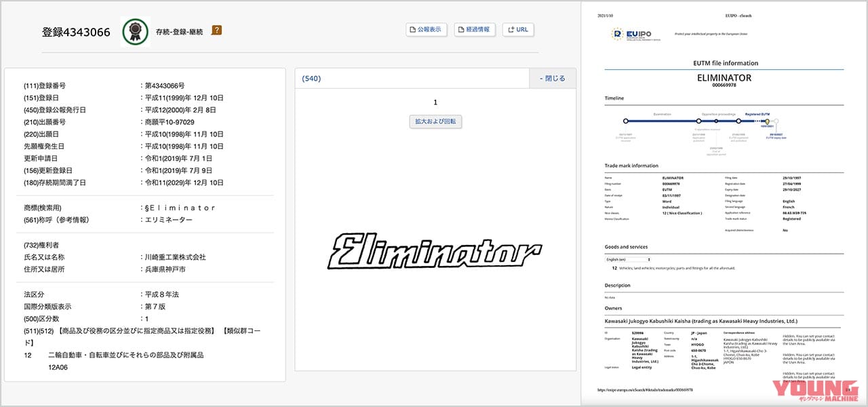Select the (540) section header
The image size is (868, 407).
[x=311, y=78]
